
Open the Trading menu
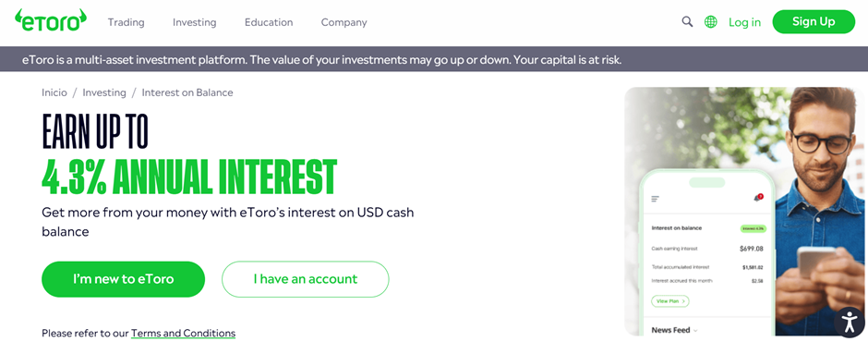point(127,23)
